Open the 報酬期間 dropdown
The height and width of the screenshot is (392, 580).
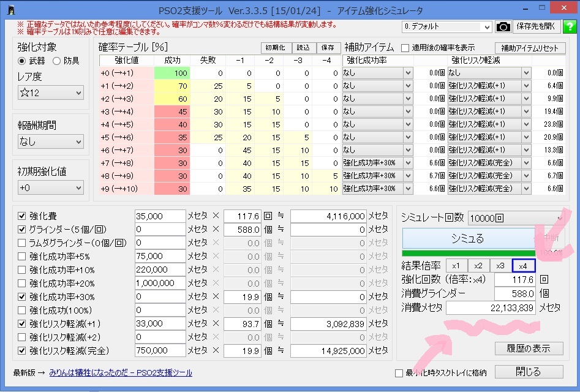51,141
